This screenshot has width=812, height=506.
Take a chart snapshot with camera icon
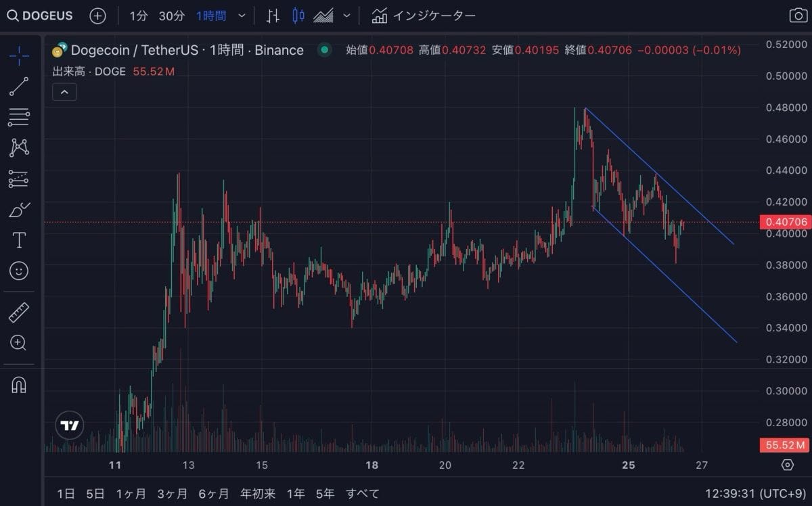(x=798, y=16)
